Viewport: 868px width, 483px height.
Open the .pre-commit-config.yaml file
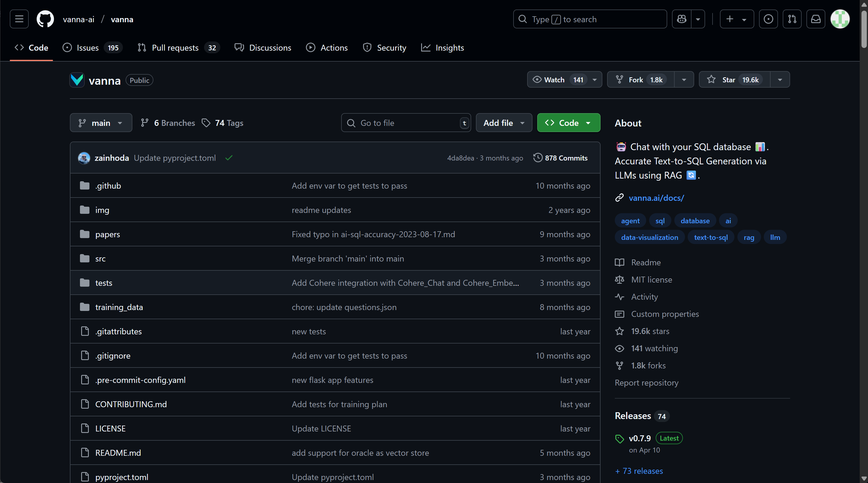click(x=140, y=380)
